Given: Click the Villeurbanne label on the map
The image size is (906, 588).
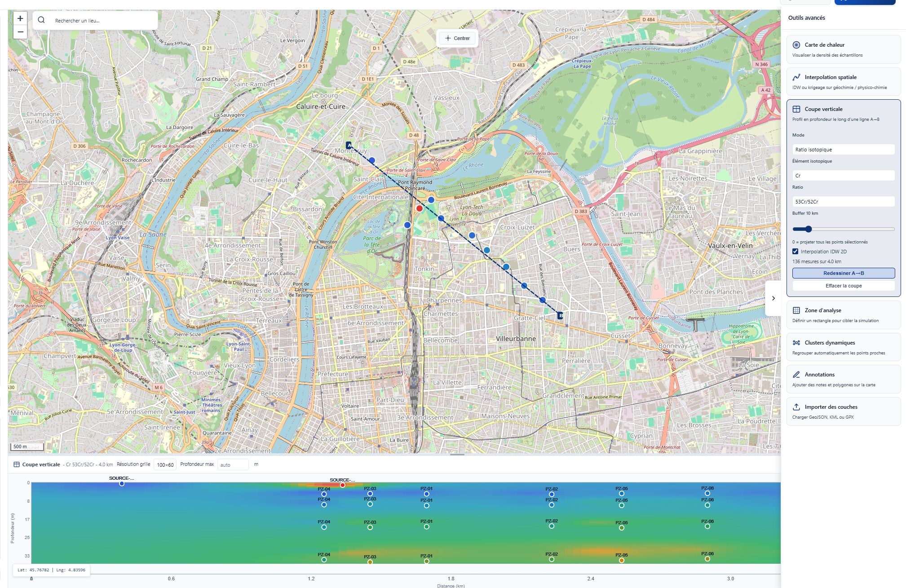Looking at the screenshot, I should (516, 339).
